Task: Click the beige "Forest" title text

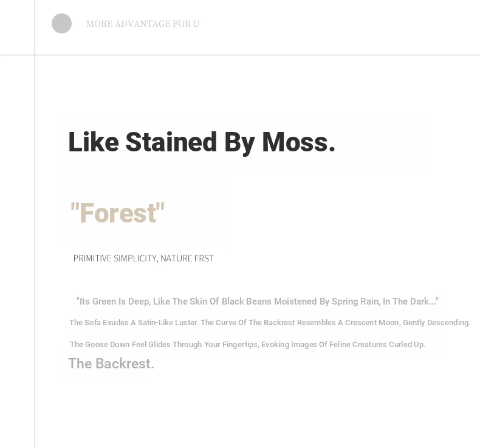Action: pos(117,213)
